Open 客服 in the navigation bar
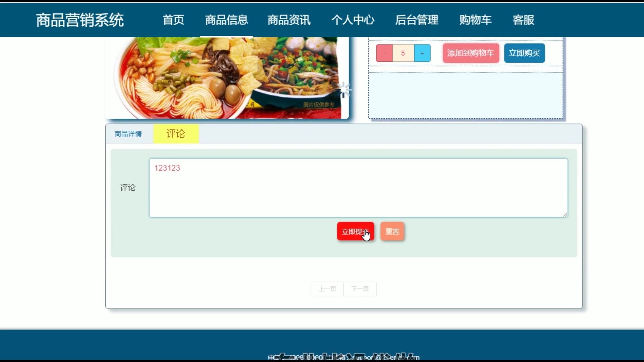The image size is (644, 362). click(x=523, y=20)
